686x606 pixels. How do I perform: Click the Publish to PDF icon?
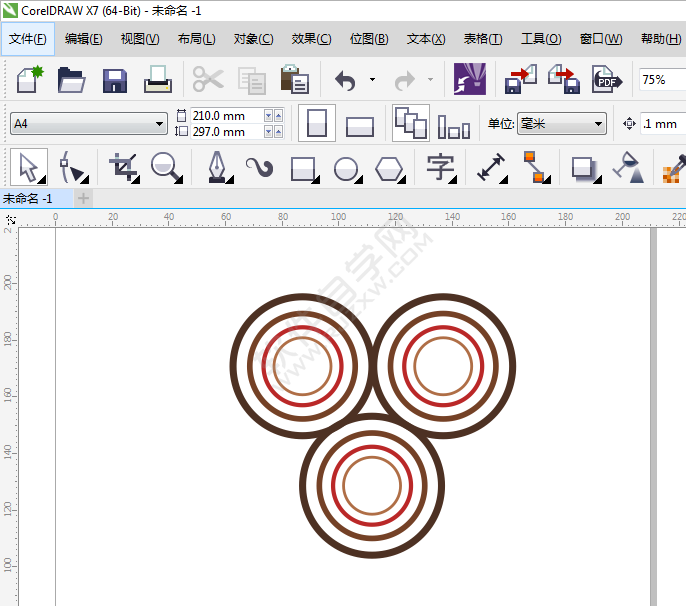[x=606, y=79]
